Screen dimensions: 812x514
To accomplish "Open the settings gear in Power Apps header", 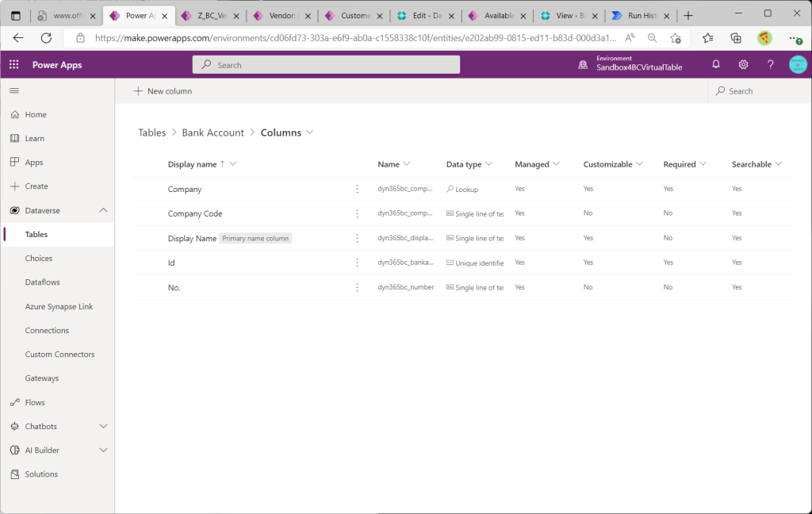I will click(x=743, y=65).
